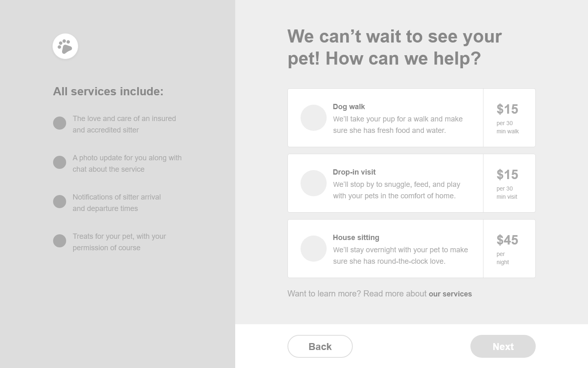Open the "our services" link
The image size is (588, 368).
450,294
